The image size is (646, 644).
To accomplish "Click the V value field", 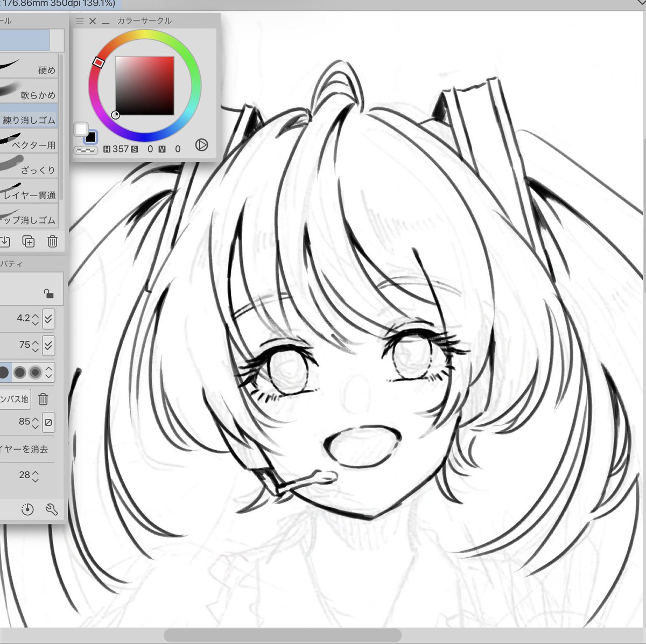I will tap(177, 149).
